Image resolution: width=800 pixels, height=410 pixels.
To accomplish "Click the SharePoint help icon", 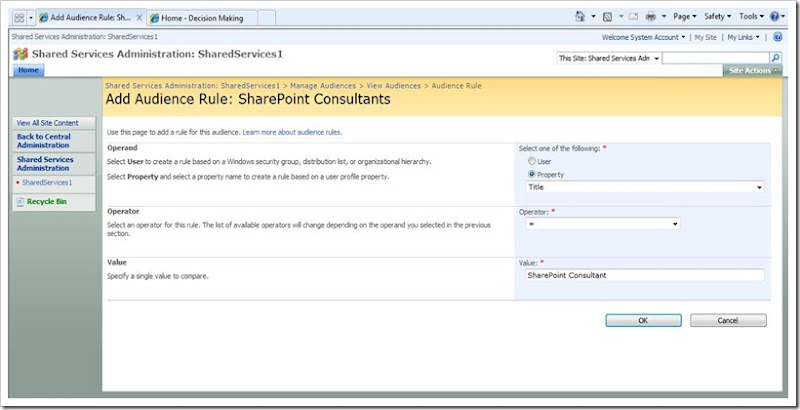I will pyautogui.click(x=778, y=37).
